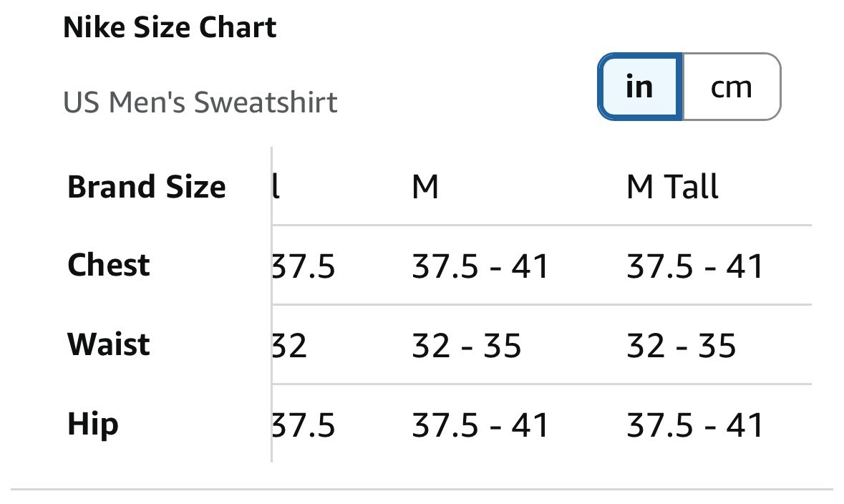Image resolution: width=844 pixels, height=504 pixels.
Task: Click the cut-off chest value 37.5
Action: point(304,267)
